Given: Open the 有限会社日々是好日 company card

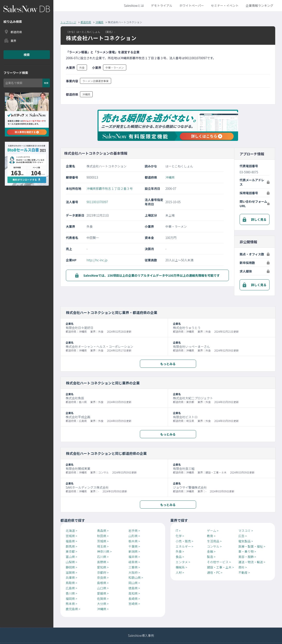Looking at the screenshot, I should [114, 328].
